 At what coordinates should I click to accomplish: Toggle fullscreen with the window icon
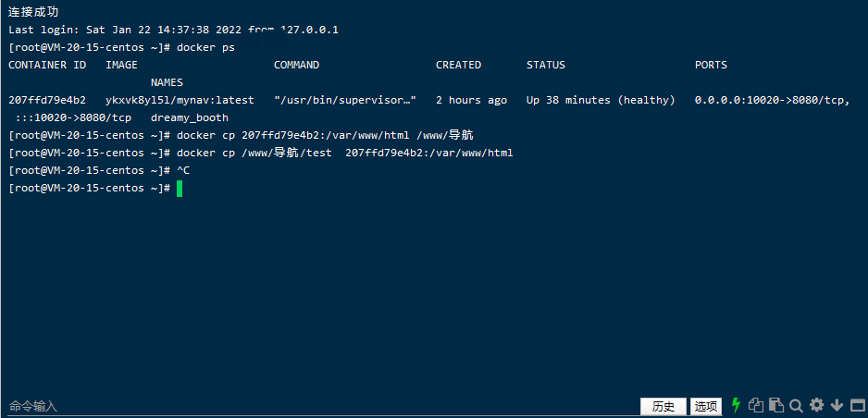coord(856,405)
